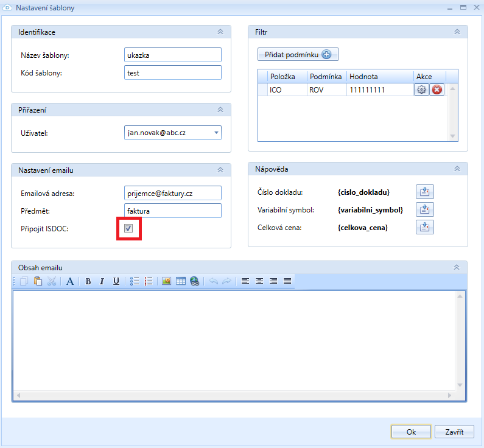Insert a numbered list

[x=149, y=281]
